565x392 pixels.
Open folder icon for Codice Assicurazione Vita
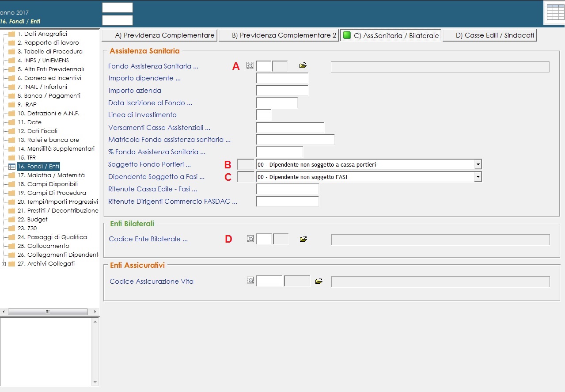click(x=319, y=281)
